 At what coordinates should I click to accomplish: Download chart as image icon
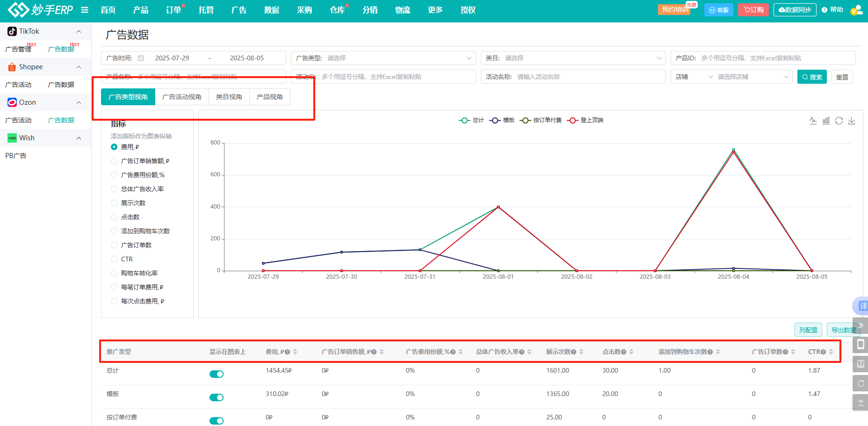pos(852,121)
